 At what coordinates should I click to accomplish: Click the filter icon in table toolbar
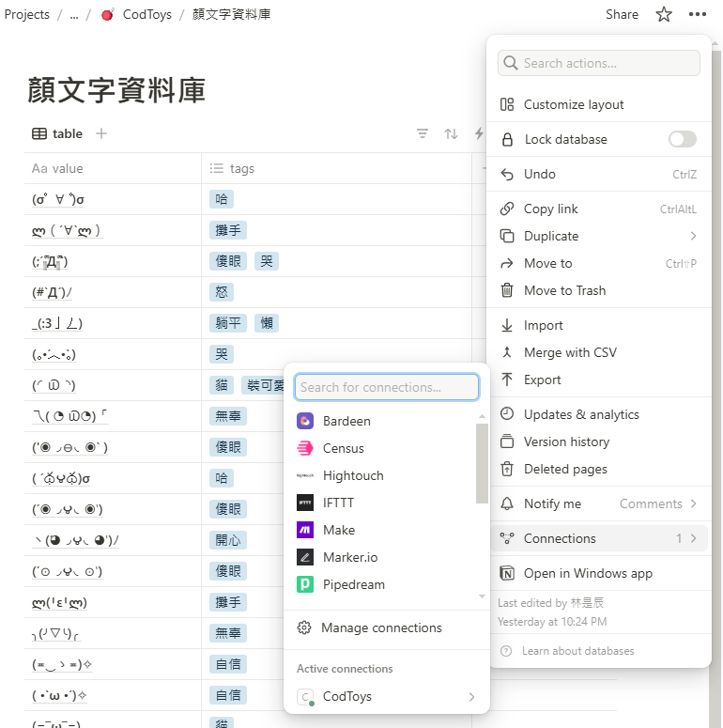coord(423,133)
